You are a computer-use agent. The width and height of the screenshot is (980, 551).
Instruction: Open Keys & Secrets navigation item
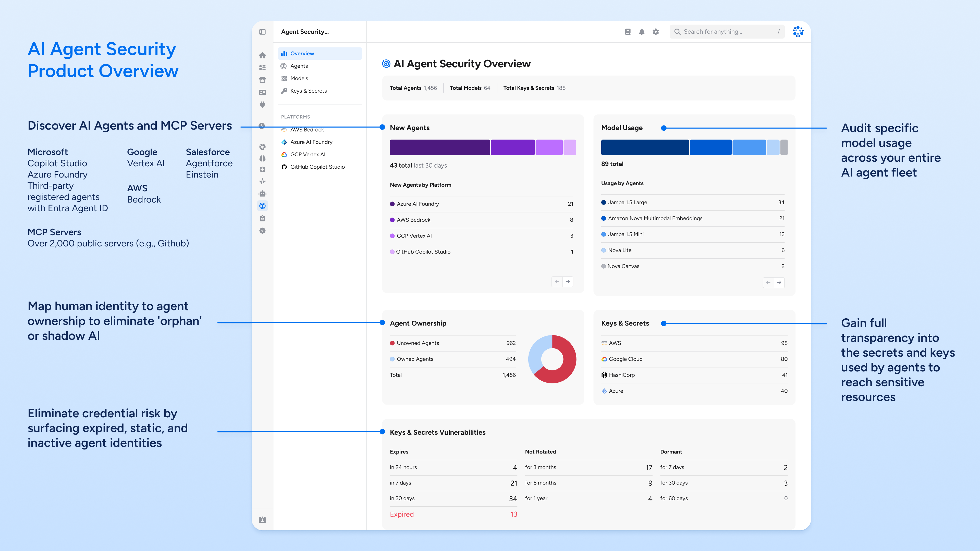click(x=308, y=91)
